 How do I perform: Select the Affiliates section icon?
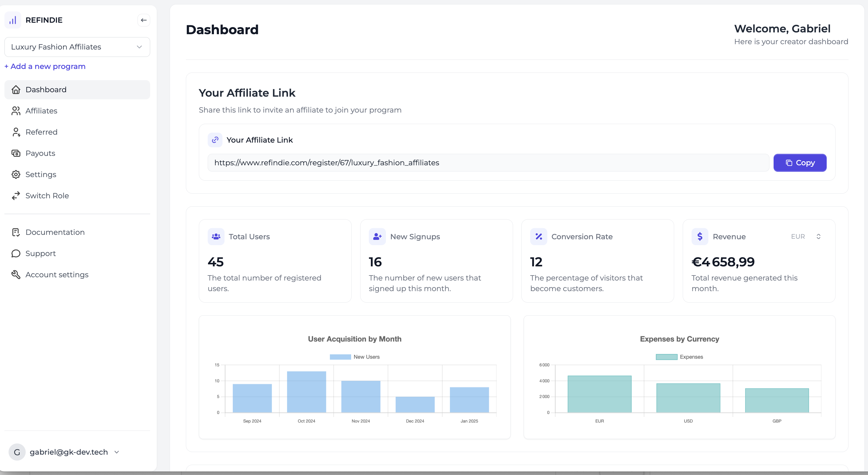tap(16, 111)
